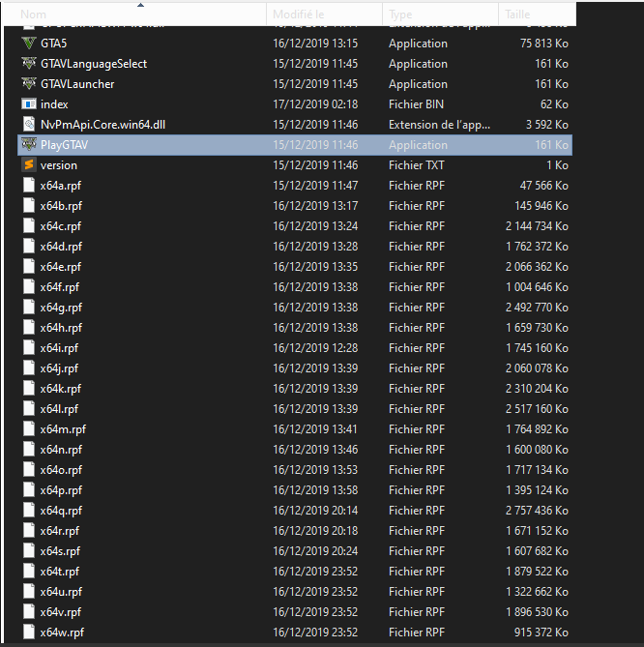Select file x64g.rpf in the list
Screen dimensions: 644x647
click(61, 308)
